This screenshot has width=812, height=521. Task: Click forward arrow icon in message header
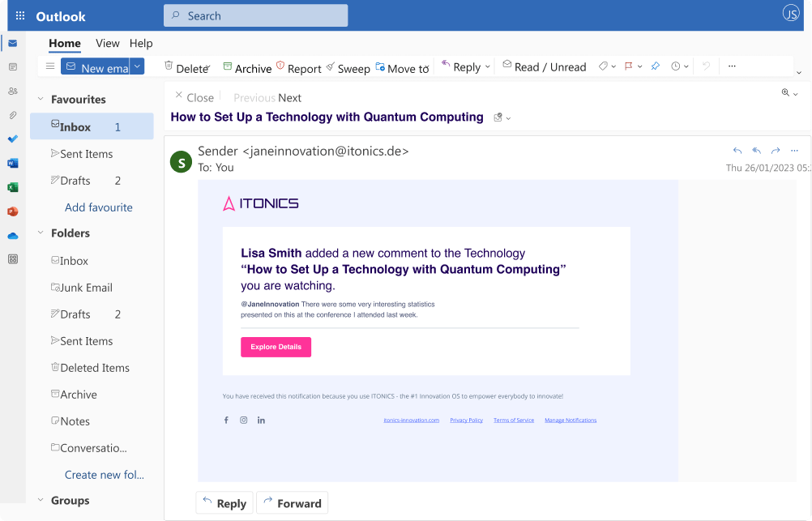[776, 151]
